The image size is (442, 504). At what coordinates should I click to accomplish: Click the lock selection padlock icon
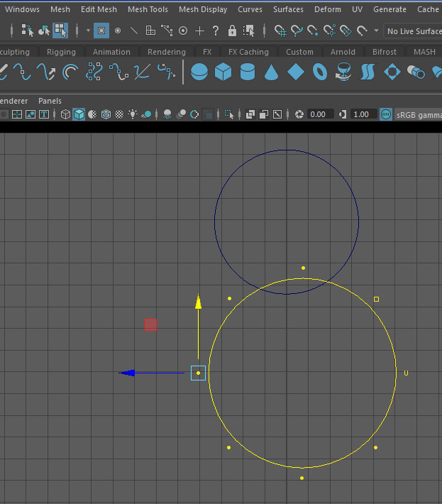(232, 31)
